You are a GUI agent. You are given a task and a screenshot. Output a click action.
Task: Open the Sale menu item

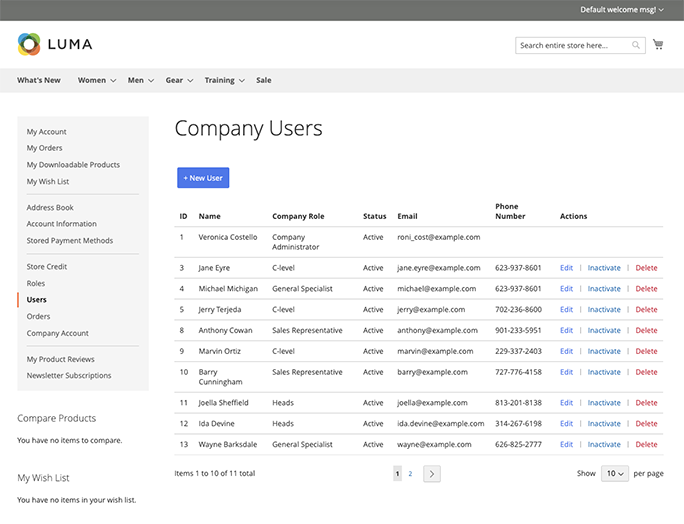coord(263,80)
